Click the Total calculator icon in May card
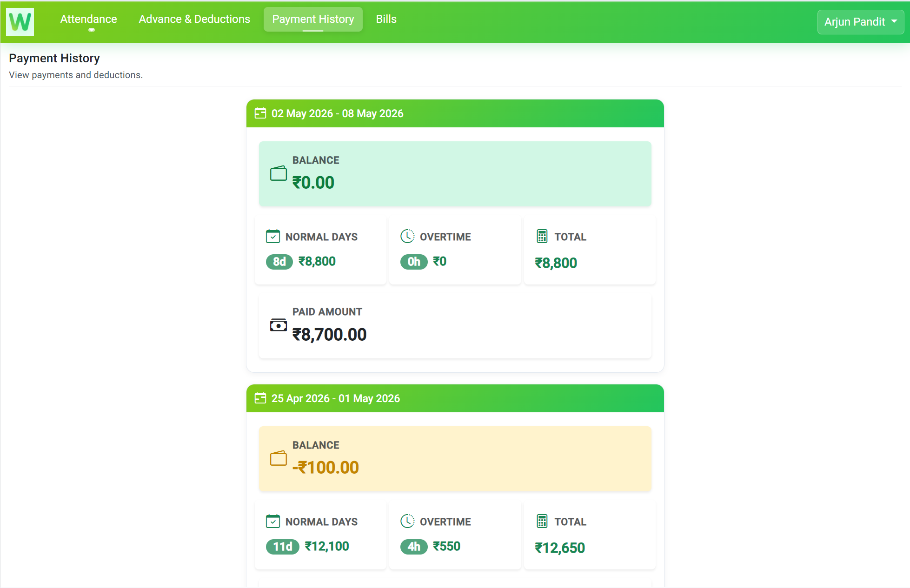The width and height of the screenshot is (910, 588). (x=542, y=237)
